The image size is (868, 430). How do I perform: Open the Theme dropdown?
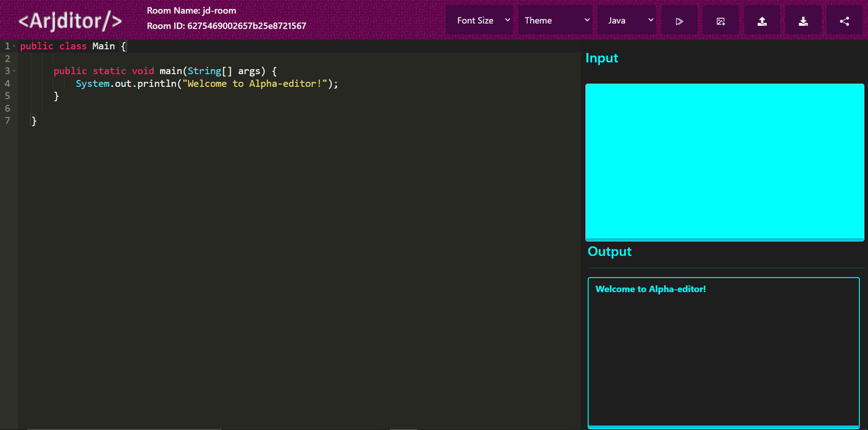[x=556, y=20]
